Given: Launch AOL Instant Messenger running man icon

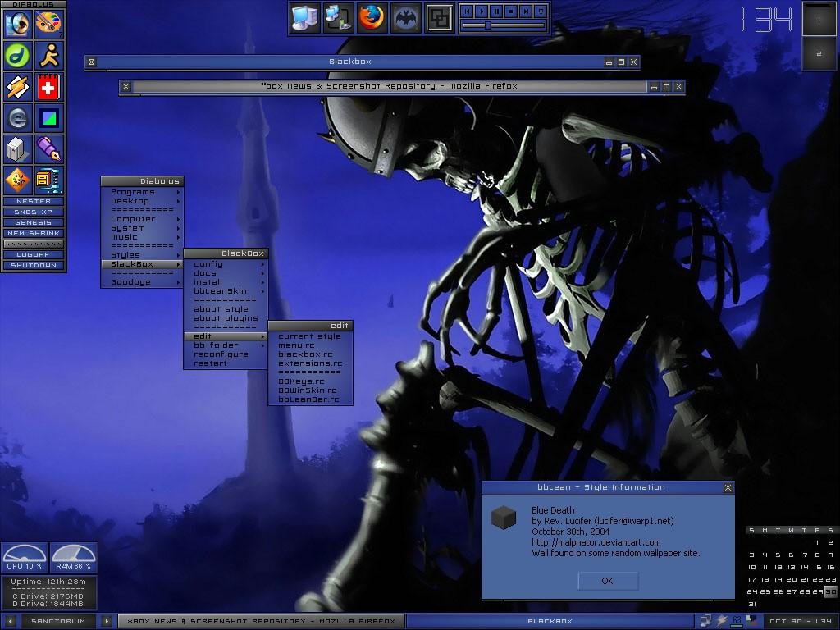Looking at the screenshot, I should [48, 56].
